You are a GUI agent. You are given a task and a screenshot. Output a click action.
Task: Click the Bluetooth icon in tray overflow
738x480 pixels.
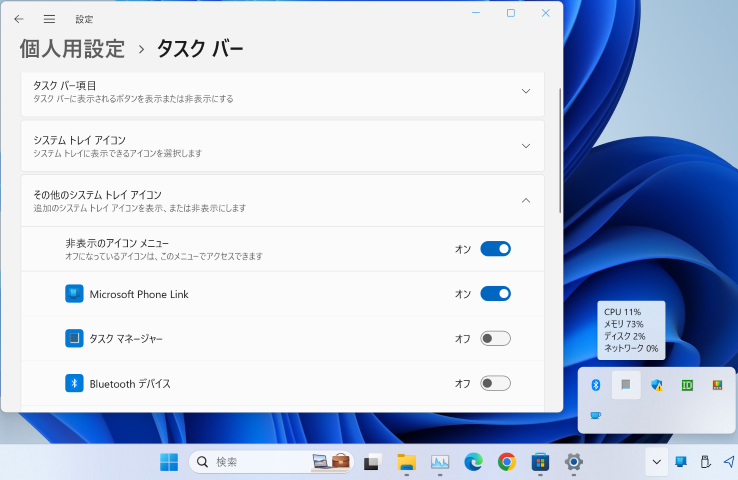[x=596, y=385]
